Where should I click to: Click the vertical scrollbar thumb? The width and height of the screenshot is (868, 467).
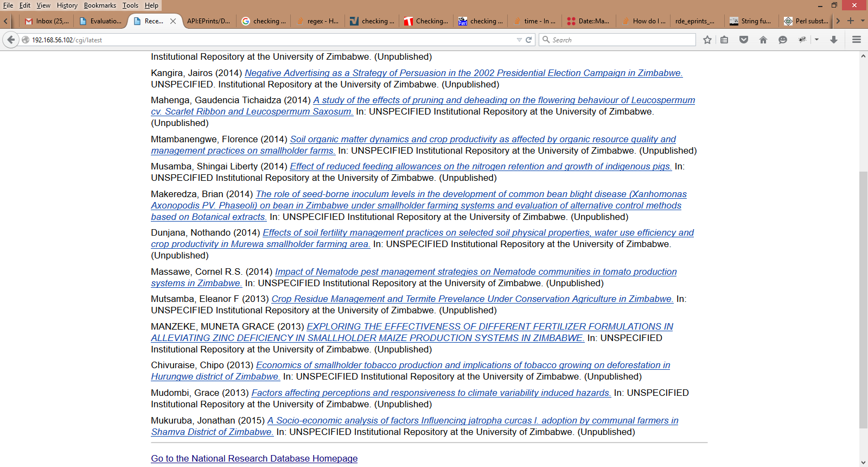(863, 300)
